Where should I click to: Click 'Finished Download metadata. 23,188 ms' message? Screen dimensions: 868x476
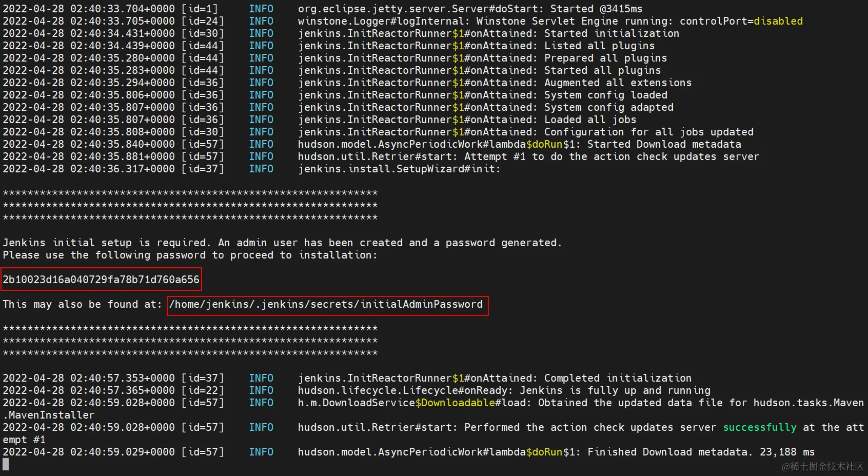click(701, 452)
